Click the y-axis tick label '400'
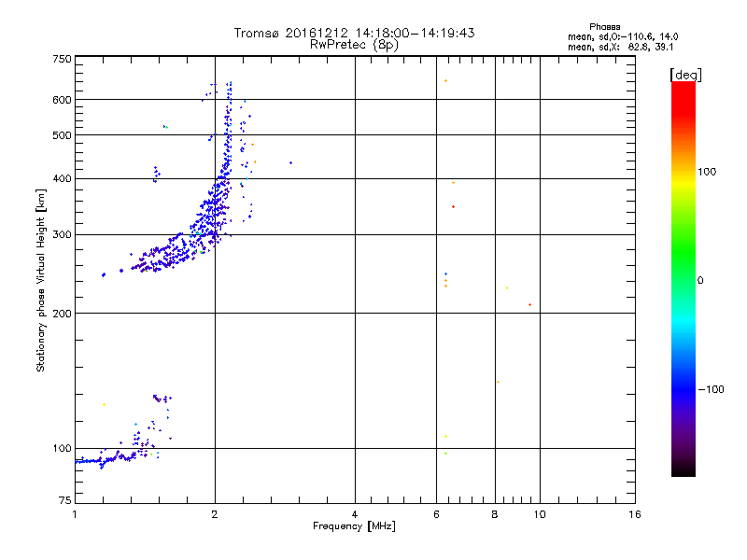 tap(62, 178)
